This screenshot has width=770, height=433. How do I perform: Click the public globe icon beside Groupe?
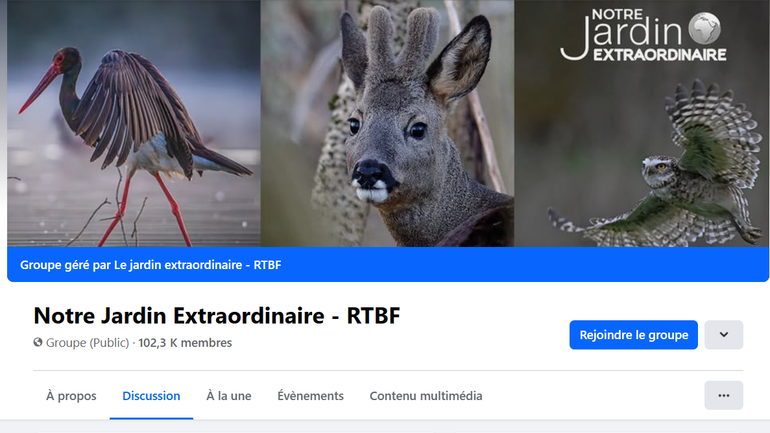(38, 343)
